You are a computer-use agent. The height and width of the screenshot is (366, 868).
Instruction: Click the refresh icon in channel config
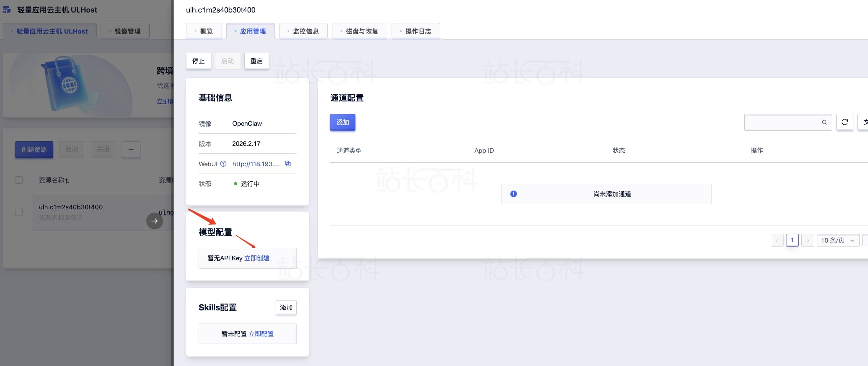point(844,122)
